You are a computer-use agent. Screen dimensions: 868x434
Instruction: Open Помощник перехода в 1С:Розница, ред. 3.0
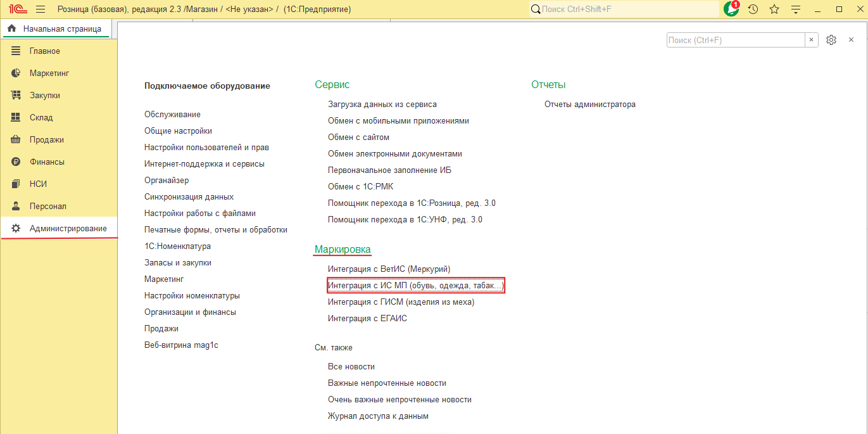coord(412,203)
